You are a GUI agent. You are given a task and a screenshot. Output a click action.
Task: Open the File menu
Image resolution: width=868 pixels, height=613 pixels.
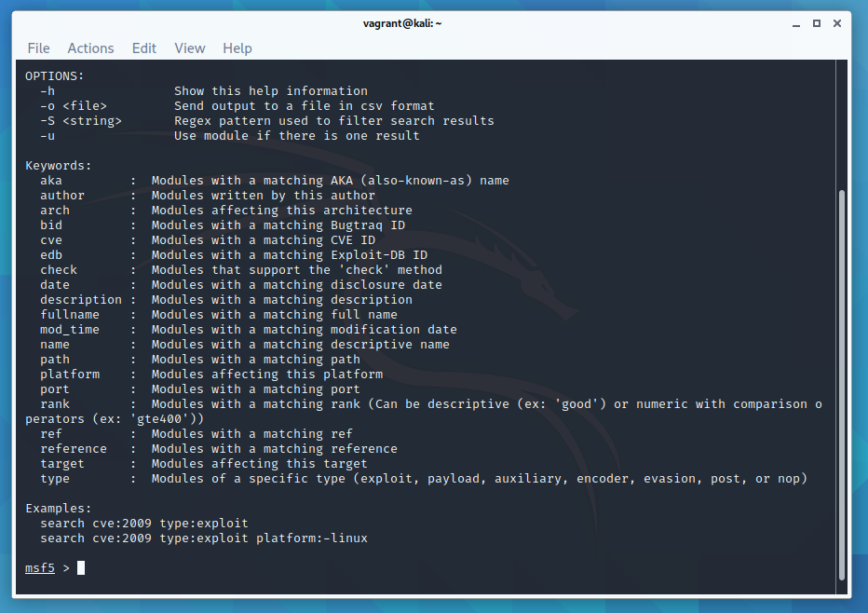38,48
